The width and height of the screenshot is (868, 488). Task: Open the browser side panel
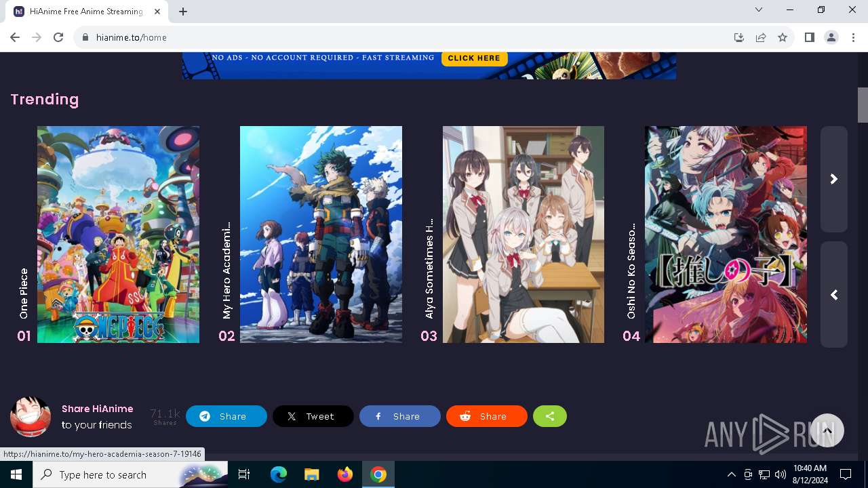pos(810,37)
